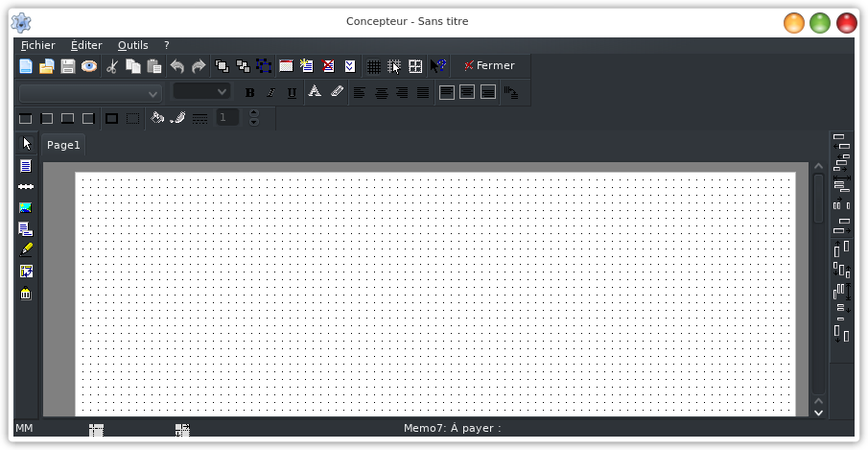This screenshot has height=450, width=868.
Task: Toggle italic text formatting
Action: [x=270, y=93]
